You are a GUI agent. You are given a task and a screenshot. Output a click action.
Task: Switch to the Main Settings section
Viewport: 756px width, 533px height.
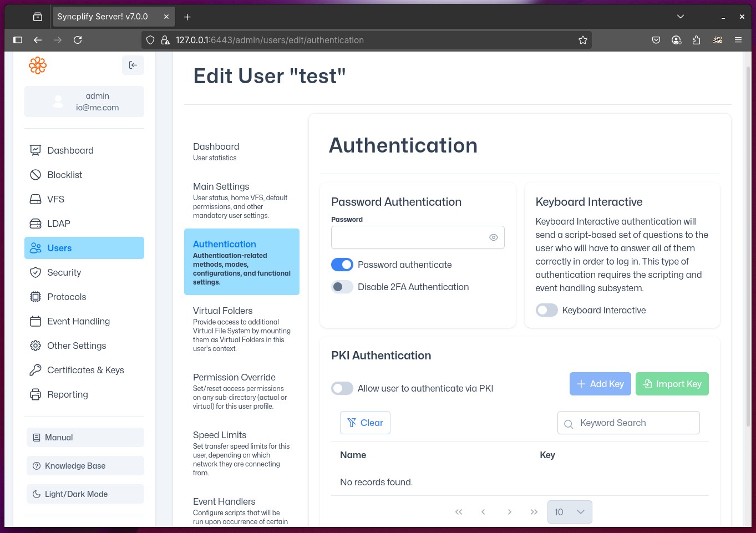coord(222,186)
